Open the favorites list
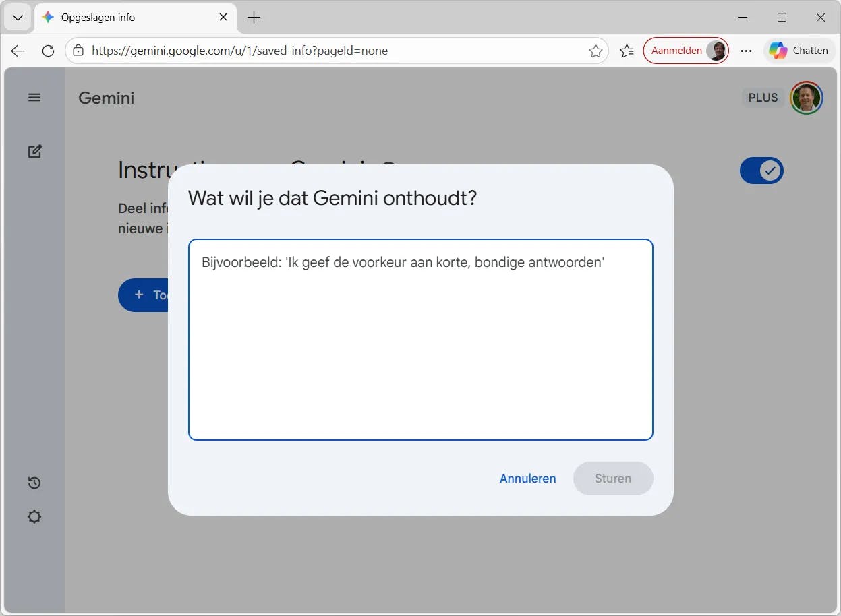841x616 pixels. (x=627, y=51)
